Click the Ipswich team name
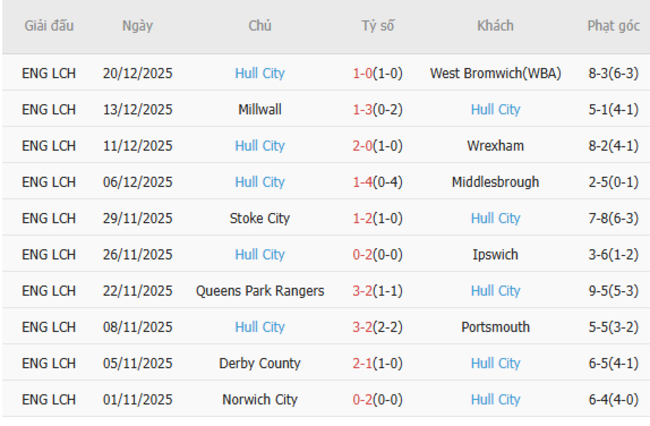Image resolution: width=650 pixels, height=426 pixels. (495, 254)
